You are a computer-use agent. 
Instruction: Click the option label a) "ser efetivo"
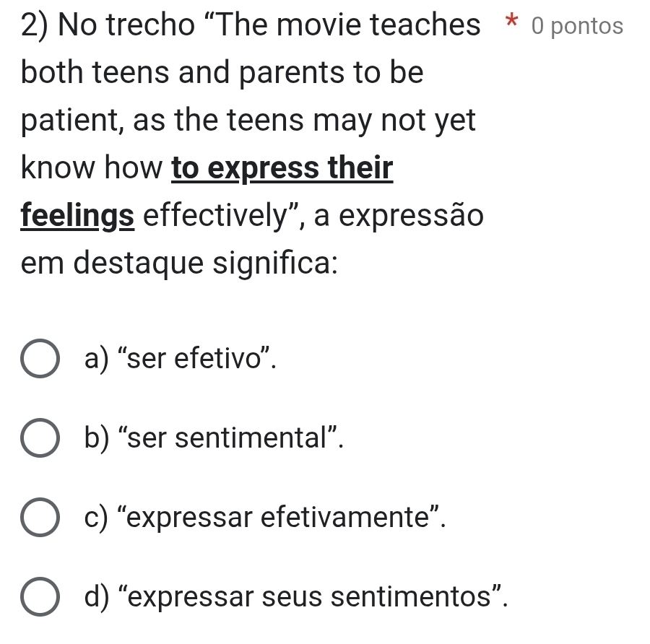click(x=181, y=358)
